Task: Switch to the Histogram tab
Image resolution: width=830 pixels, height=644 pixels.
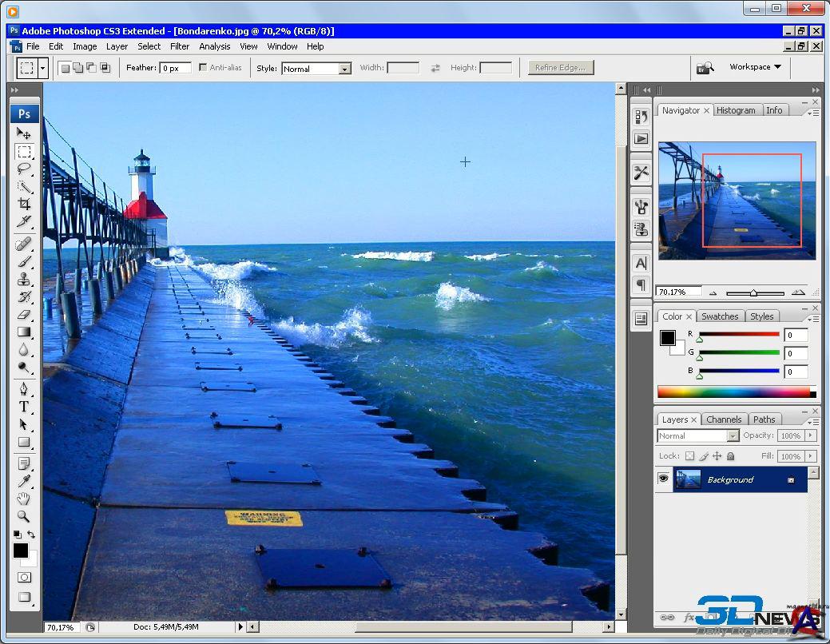Action: pyautogui.click(x=736, y=110)
